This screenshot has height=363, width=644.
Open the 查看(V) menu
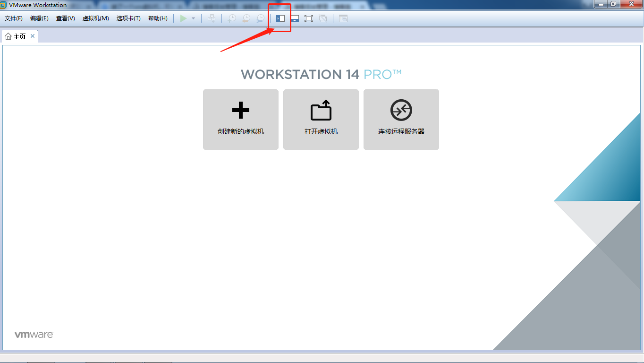66,18
